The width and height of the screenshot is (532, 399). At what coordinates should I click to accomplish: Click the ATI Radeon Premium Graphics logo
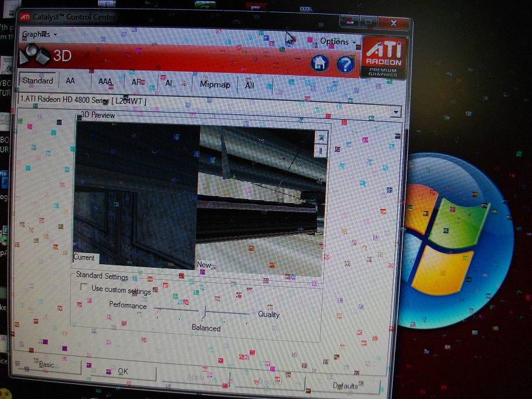tap(383, 58)
